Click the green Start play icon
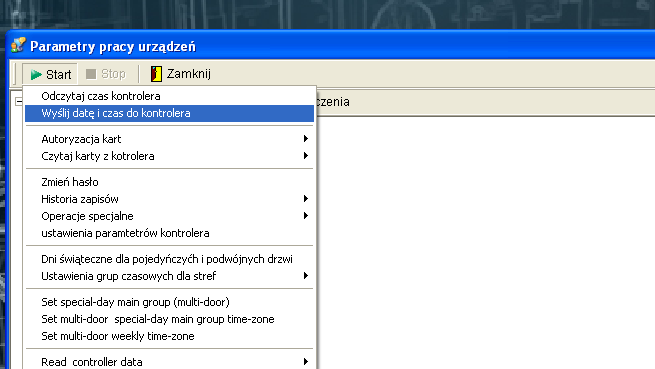 tap(36, 74)
